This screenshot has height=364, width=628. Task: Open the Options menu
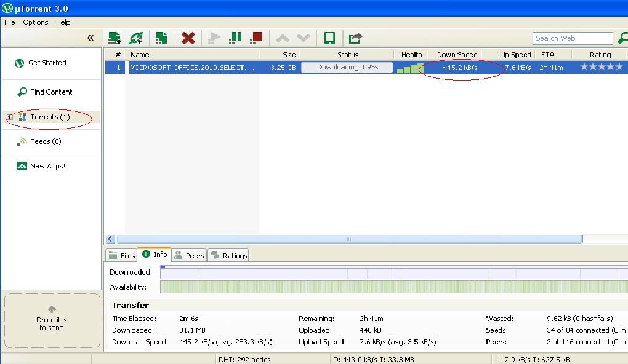pyautogui.click(x=36, y=22)
